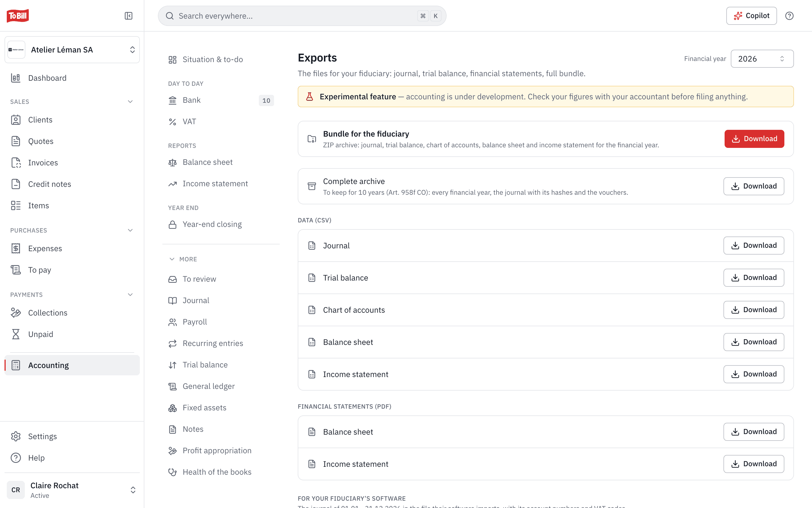Open the Atelier Léman SA company switcher
The image size is (812, 508).
coord(72,50)
